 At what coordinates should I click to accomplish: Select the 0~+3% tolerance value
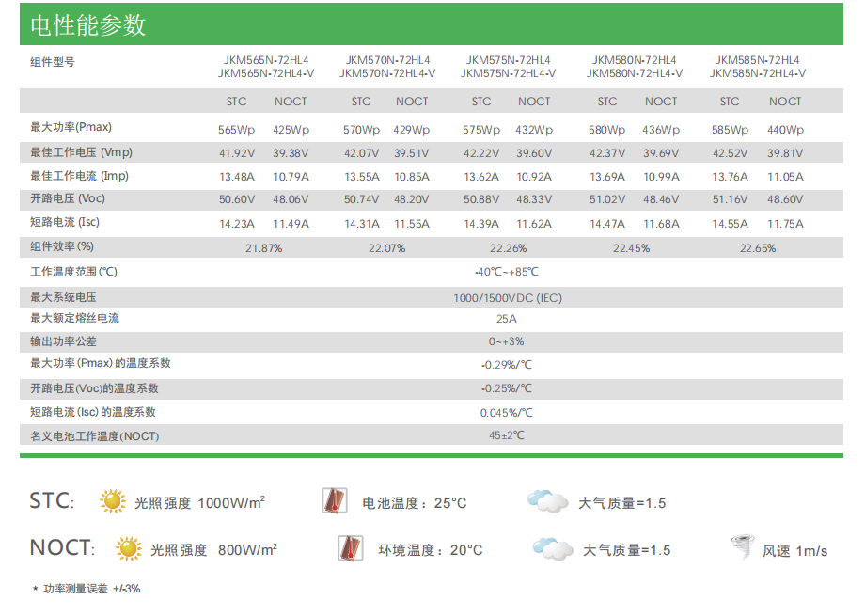coord(507,341)
